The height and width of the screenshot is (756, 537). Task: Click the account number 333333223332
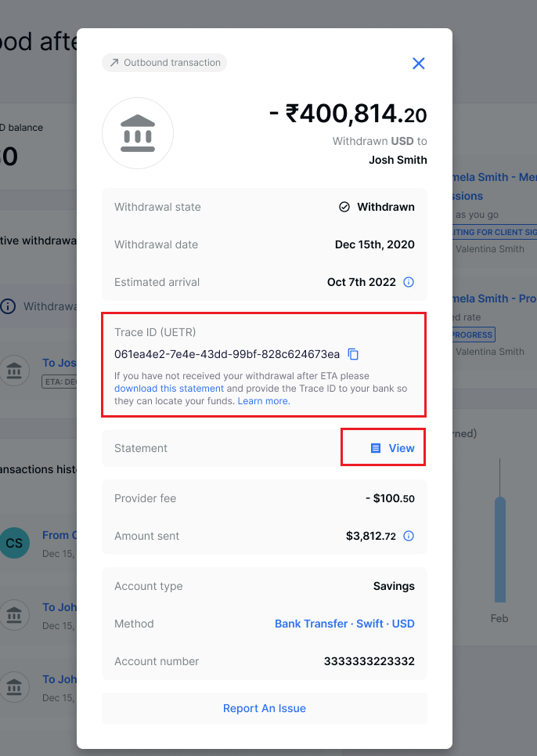369,661
